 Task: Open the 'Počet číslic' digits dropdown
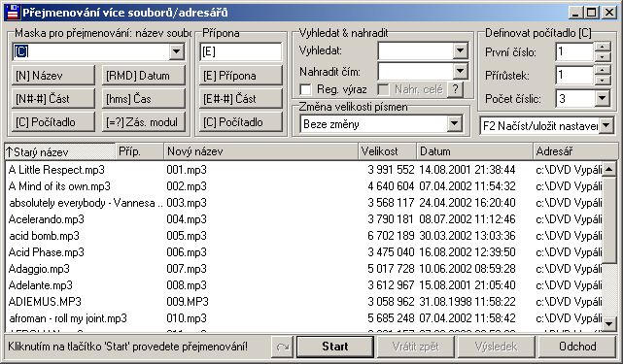click(x=603, y=98)
